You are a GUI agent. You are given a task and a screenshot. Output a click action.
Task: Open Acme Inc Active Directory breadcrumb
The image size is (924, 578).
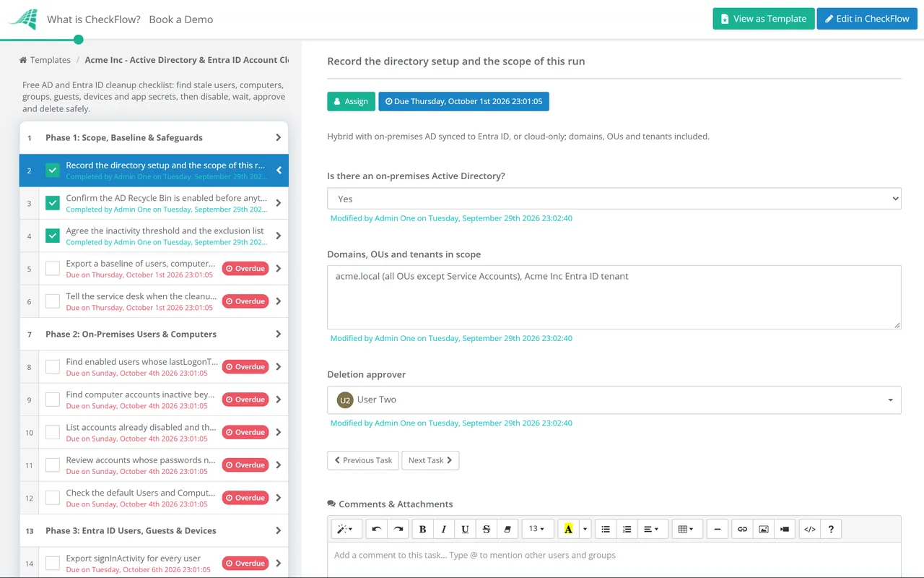[x=186, y=60]
